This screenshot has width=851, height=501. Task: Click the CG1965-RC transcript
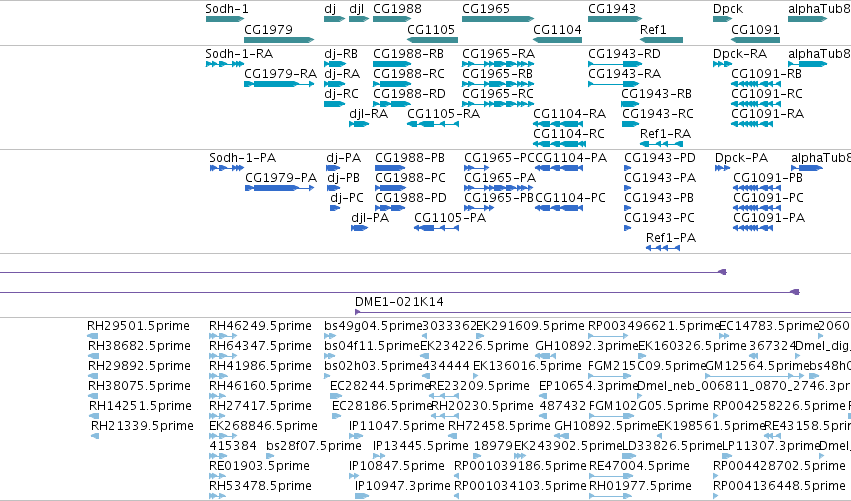tap(498, 104)
